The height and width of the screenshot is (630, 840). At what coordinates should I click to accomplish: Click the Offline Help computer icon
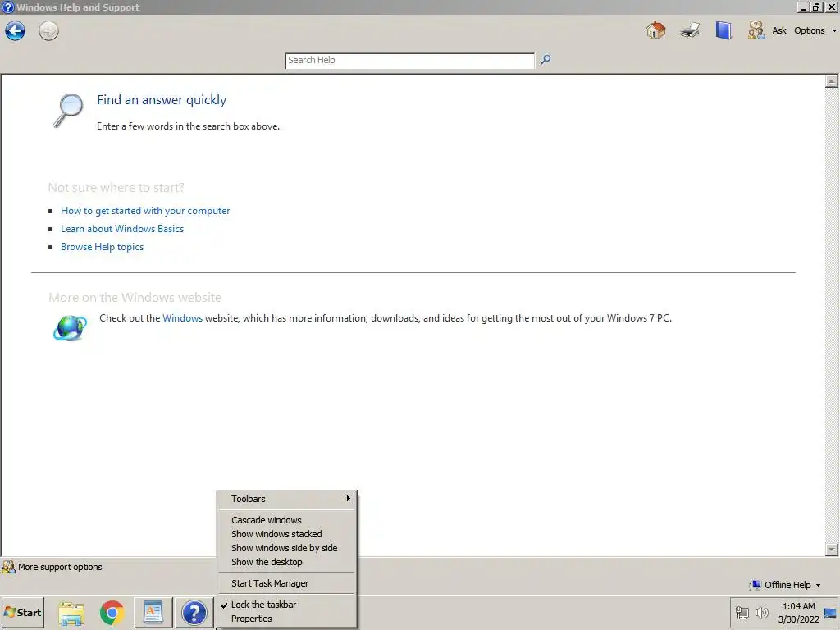tap(755, 585)
